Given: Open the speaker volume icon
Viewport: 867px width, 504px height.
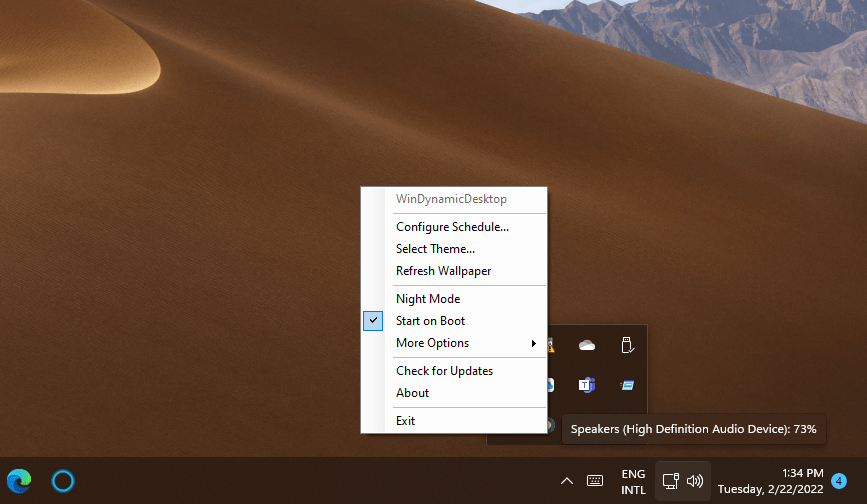Looking at the screenshot, I should (695, 481).
